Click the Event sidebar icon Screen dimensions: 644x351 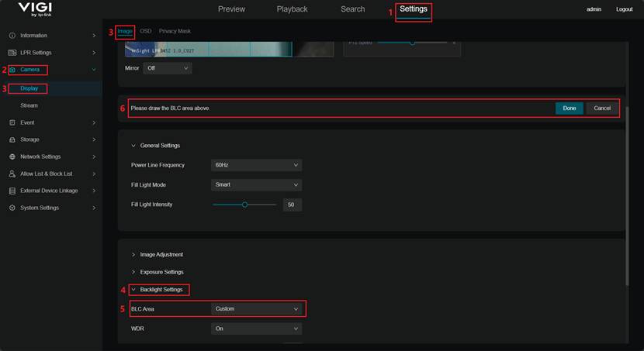tap(12, 122)
